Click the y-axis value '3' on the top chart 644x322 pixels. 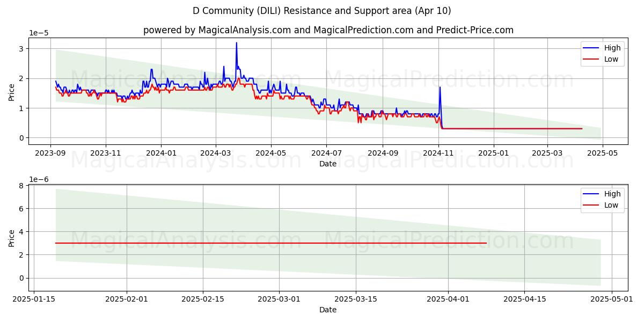22,49
